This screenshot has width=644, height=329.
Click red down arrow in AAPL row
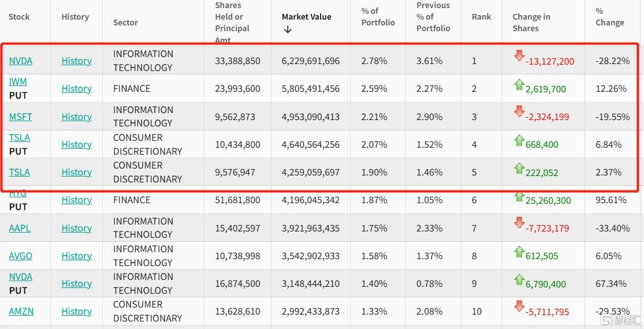[519, 223]
